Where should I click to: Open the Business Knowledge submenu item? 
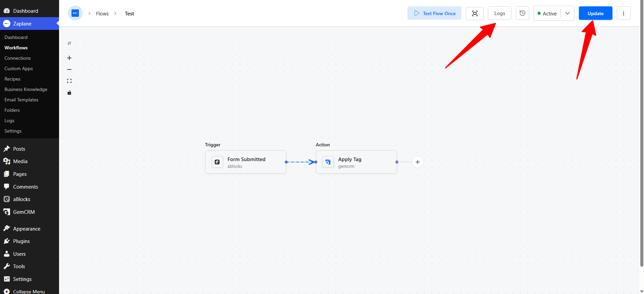pyautogui.click(x=26, y=89)
